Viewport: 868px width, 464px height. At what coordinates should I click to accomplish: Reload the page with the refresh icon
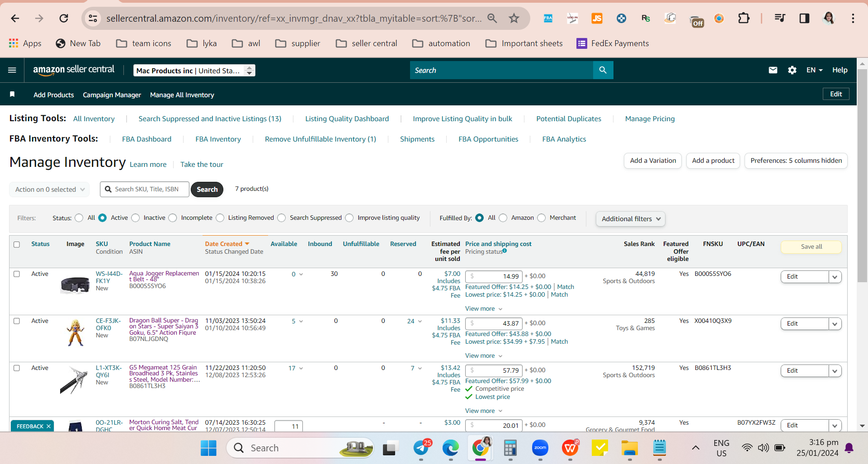coord(64,18)
